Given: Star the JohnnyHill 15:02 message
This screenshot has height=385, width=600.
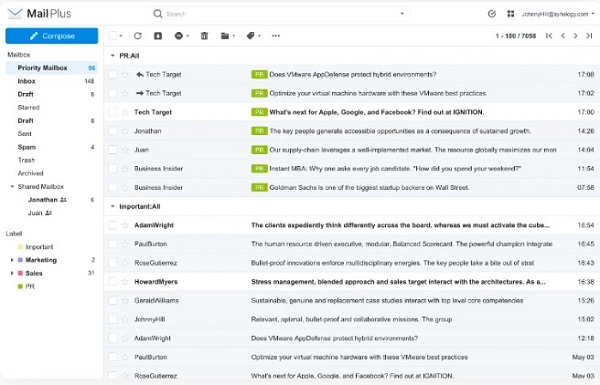Looking at the screenshot, I should [125, 319].
